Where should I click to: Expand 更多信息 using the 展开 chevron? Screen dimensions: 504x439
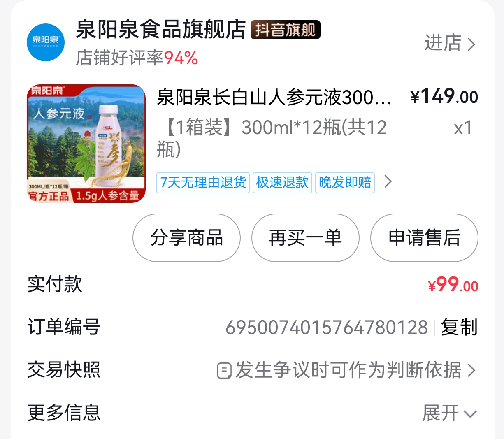[470, 413]
